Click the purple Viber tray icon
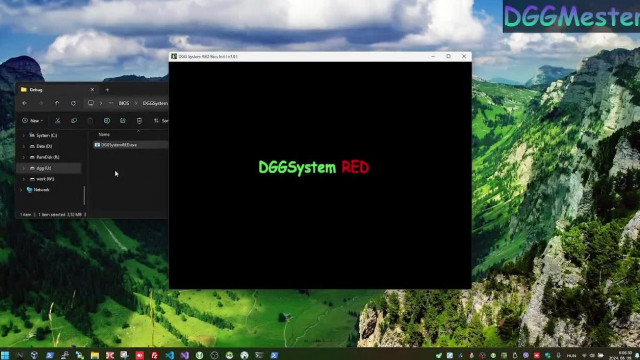The image size is (640, 360). coord(526,356)
